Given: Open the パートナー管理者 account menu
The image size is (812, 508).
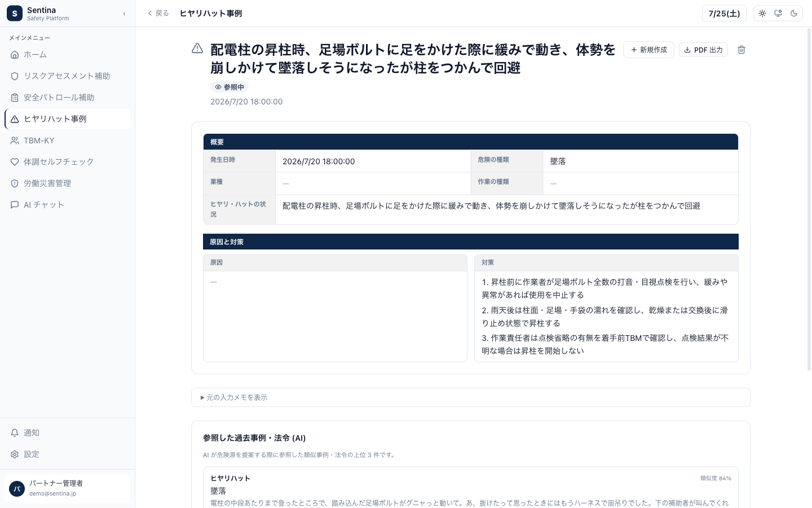Looking at the screenshot, I should coord(67,488).
